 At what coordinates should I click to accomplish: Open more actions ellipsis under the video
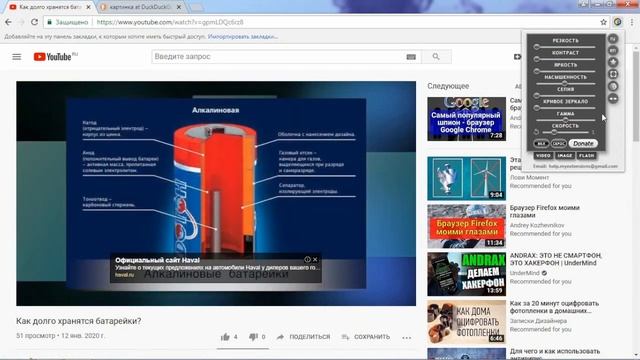coord(406,338)
